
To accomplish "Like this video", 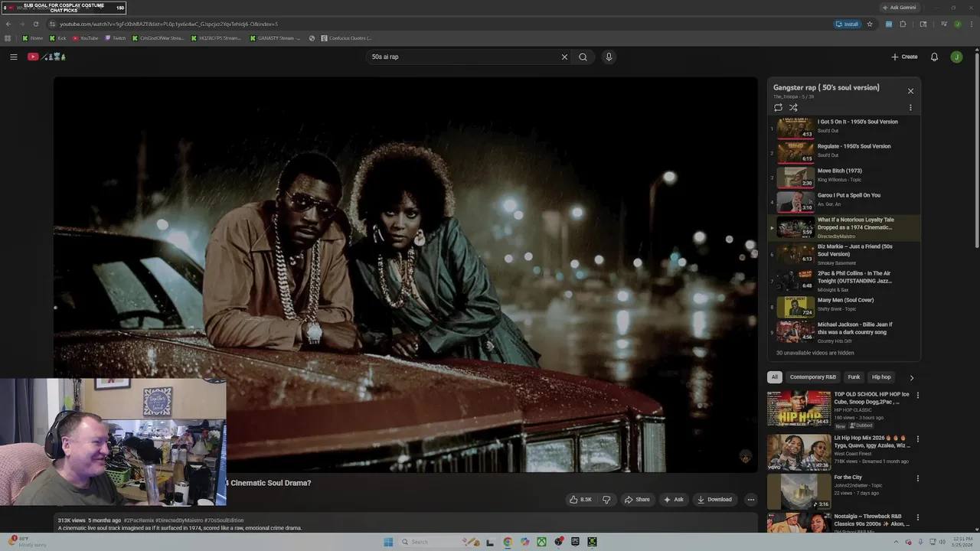I will click(x=580, y=500).
